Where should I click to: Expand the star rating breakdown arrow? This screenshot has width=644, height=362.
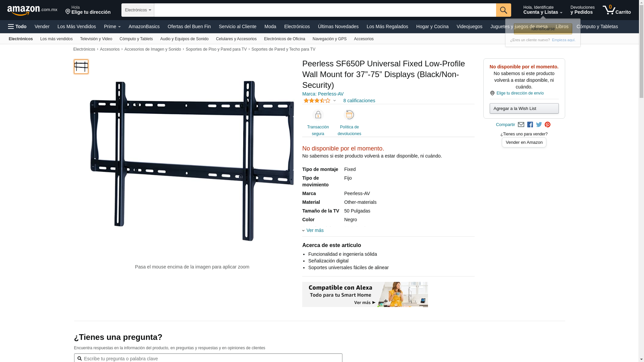click(x=334, y=101)
